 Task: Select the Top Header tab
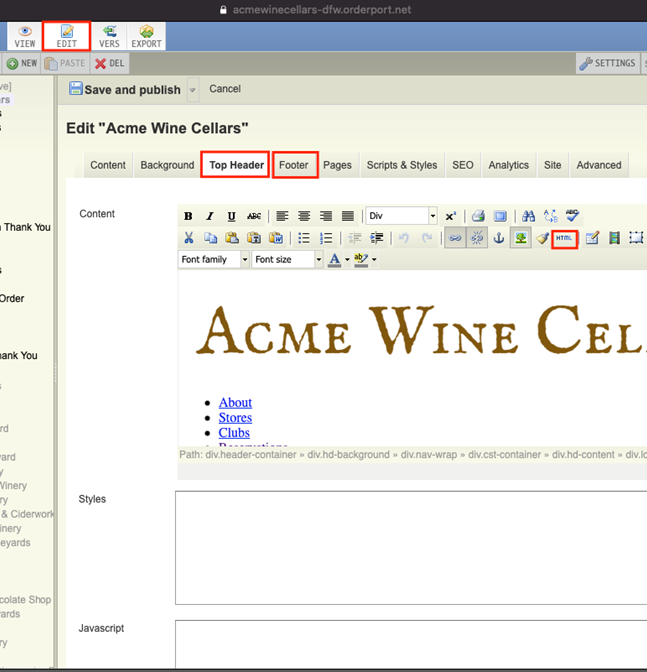[x=236, y=165]
